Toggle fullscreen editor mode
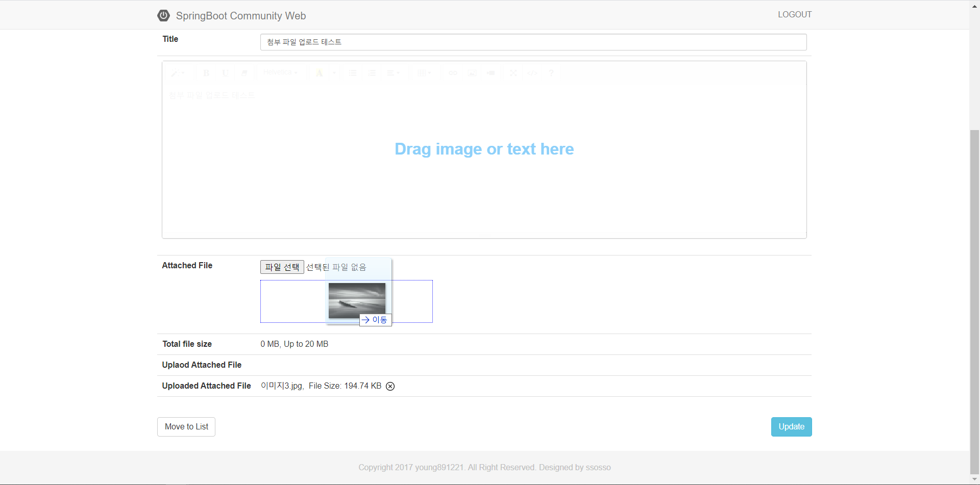This screenshot has width=980, height=485. pos(513,73)
